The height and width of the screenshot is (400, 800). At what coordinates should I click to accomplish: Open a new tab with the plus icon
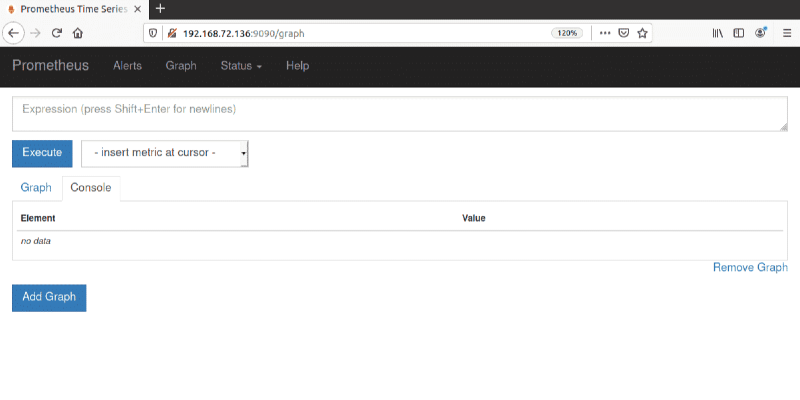tap(160, 9)
